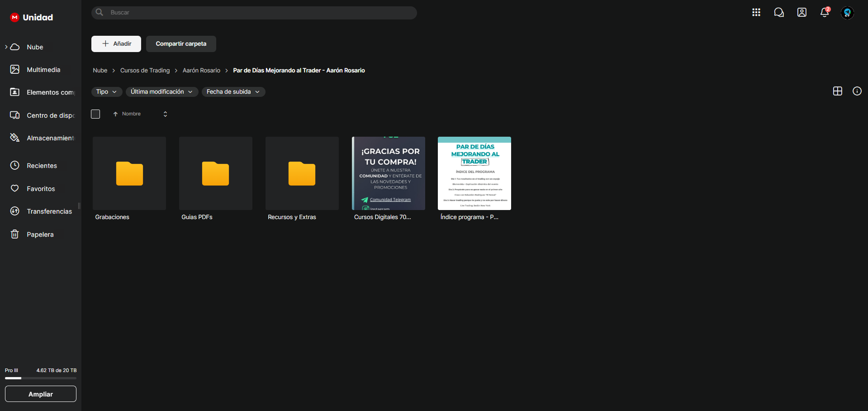This screenshot has width=868, height=411.
Task: Tick the select-all checkbox
Action: 95,114
